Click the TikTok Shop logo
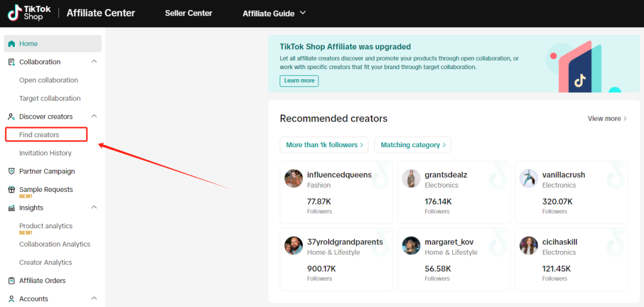The image size is (644, 307). [29, 13]
